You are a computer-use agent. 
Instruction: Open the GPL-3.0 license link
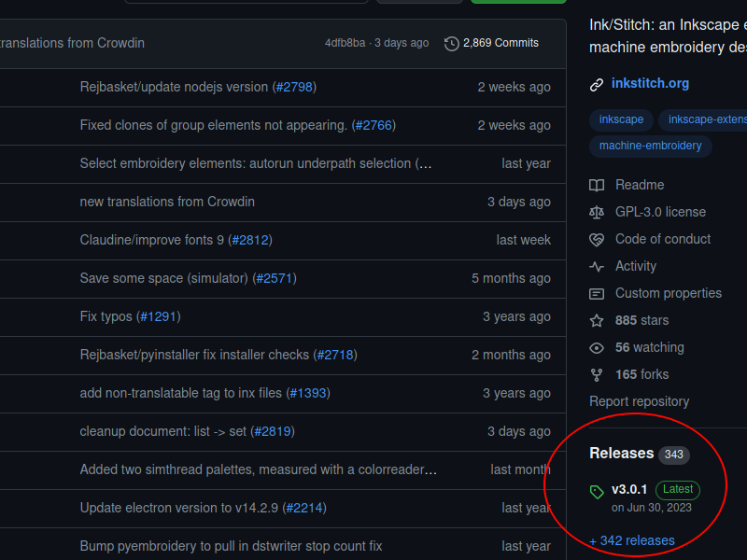pyautogui.click(x=660, y=212)
